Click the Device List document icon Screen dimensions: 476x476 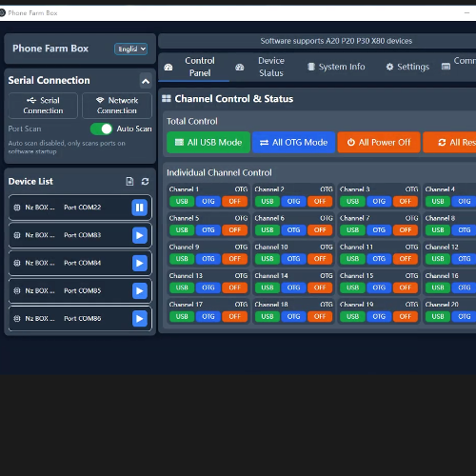[129, 182]
